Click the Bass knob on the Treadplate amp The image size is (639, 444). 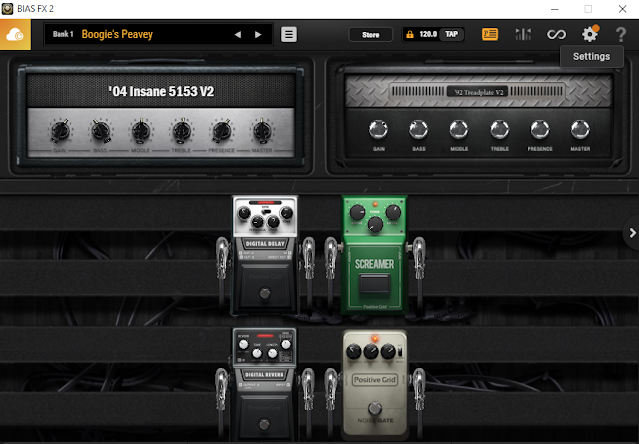[419, 130]
